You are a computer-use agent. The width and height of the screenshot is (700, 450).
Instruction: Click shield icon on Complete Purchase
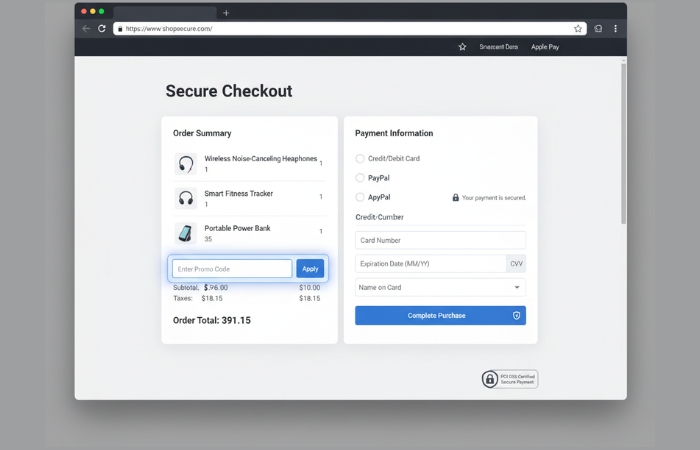pyautogui.click(x=517, y=316)
